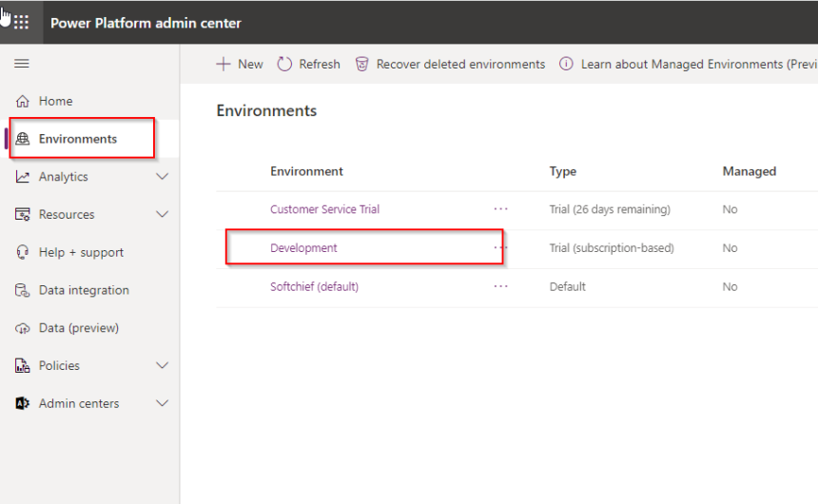Image resolution: width=818 pixels, height=504 pixels.
Task: Sort by Environment column header
Action: click(x=306, y=171)
